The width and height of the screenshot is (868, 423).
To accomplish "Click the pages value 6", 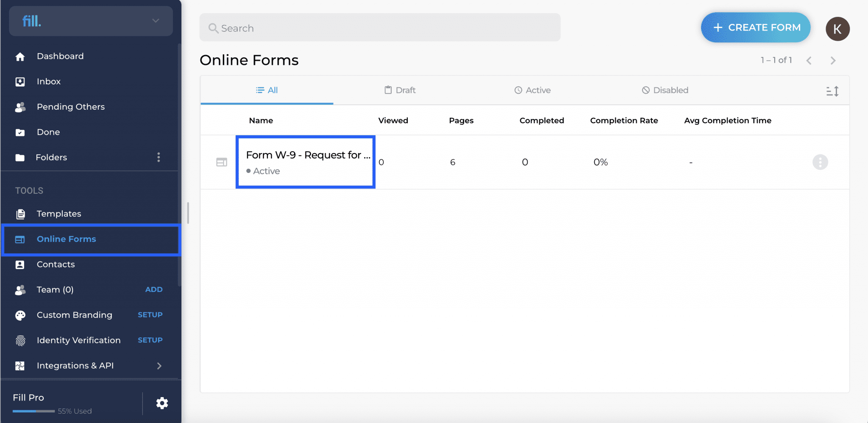I will pos(453,162).
